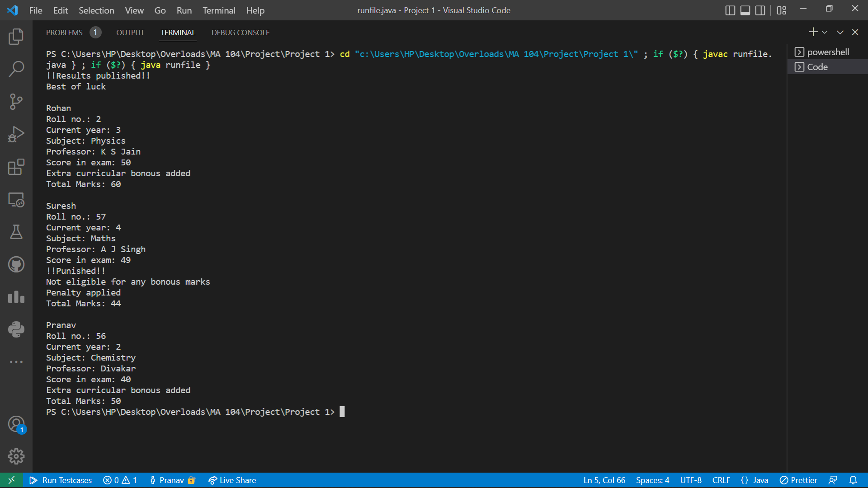Viewport: 868px width, 488px height.
Task: Open the Help menu
Action: pos(255,10)
